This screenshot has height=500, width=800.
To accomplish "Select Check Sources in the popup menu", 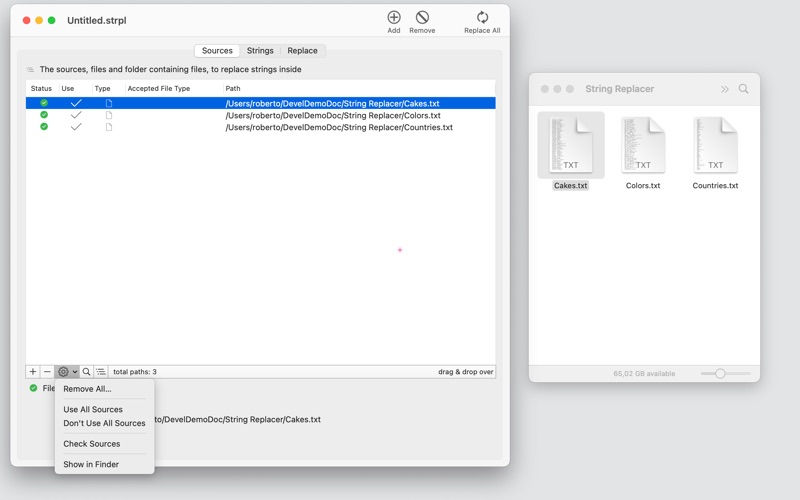I will coord(92,444).
